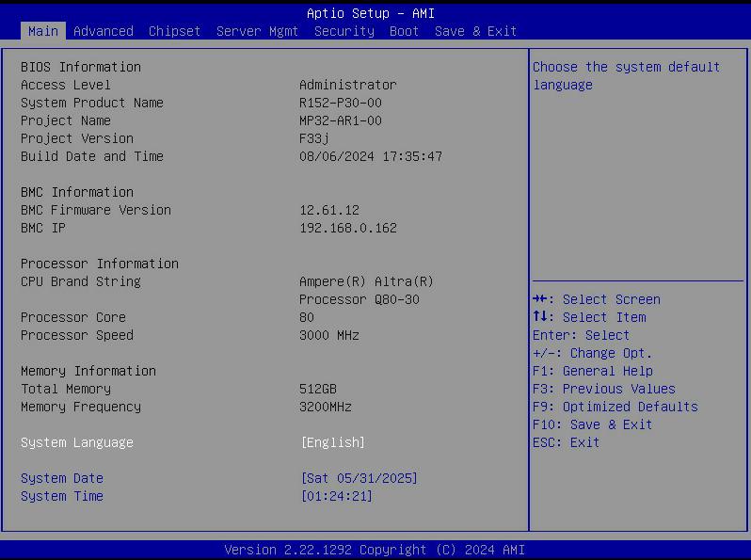
Task: Open the Advanced tab
Action: tap(104, 31)
